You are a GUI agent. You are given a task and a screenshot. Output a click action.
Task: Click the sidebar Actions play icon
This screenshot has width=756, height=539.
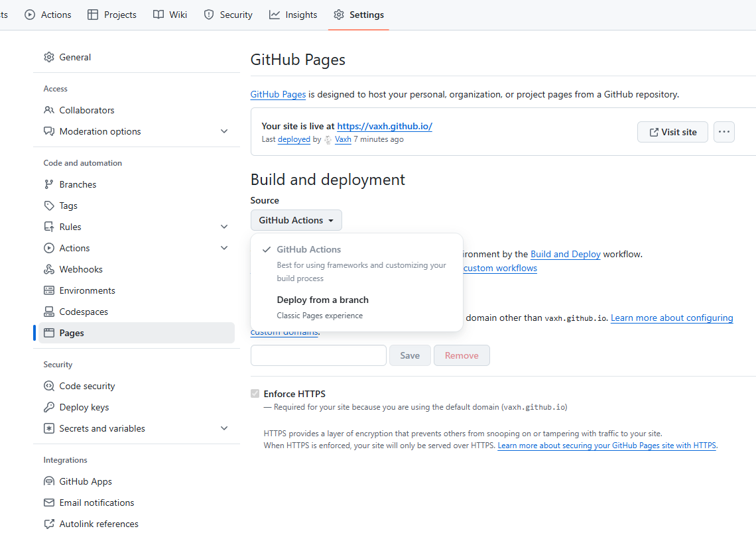click(48, 248)
